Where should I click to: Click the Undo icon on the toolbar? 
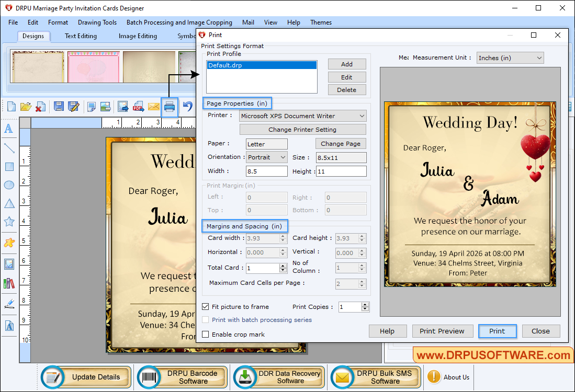pos(186,107)
